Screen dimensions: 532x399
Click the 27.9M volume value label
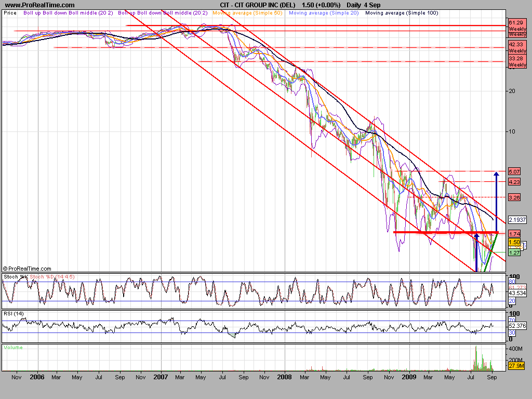[516, 366]
